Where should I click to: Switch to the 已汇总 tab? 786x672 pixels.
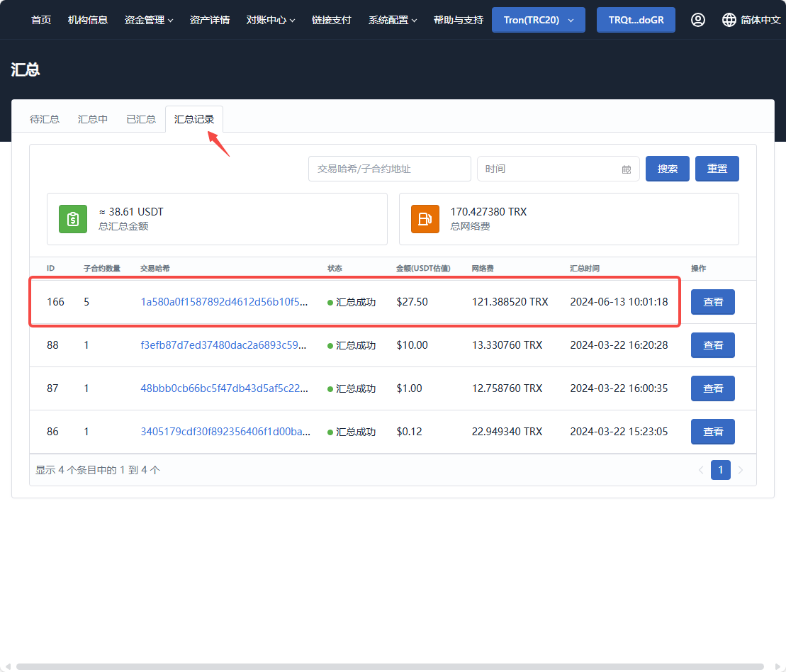(x=141, y=119)
